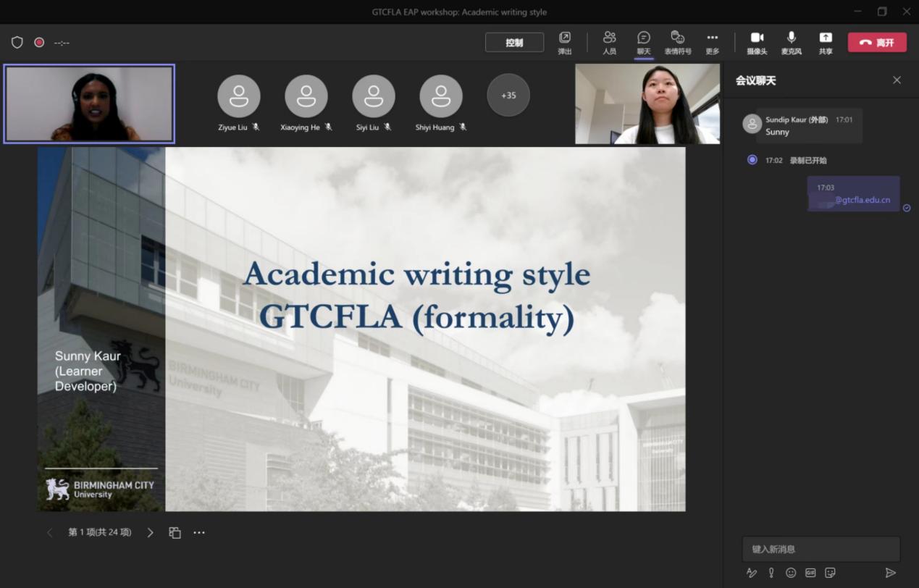Open the GIF picker in chat
Image resolution: width=919 pixels, height=588 pixels.
[810, 573]
